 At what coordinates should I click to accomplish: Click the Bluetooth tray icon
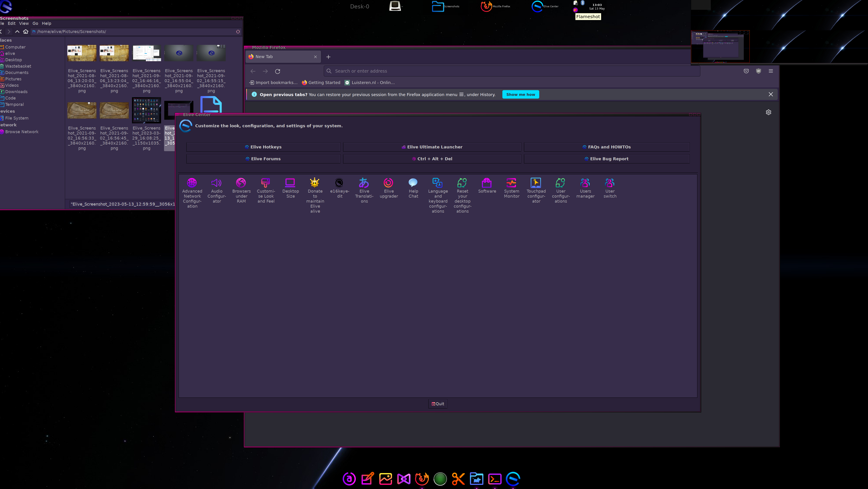[x=583, y=3]
